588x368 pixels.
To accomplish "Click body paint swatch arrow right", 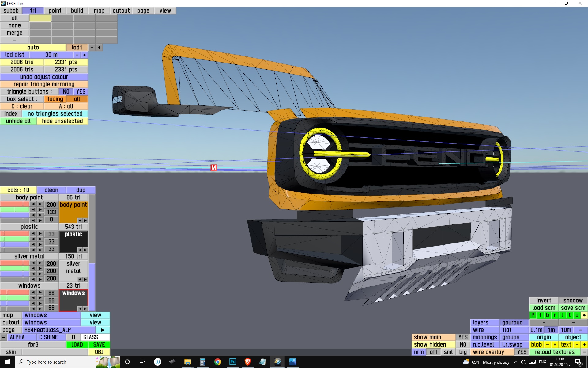I will [85, 220].
